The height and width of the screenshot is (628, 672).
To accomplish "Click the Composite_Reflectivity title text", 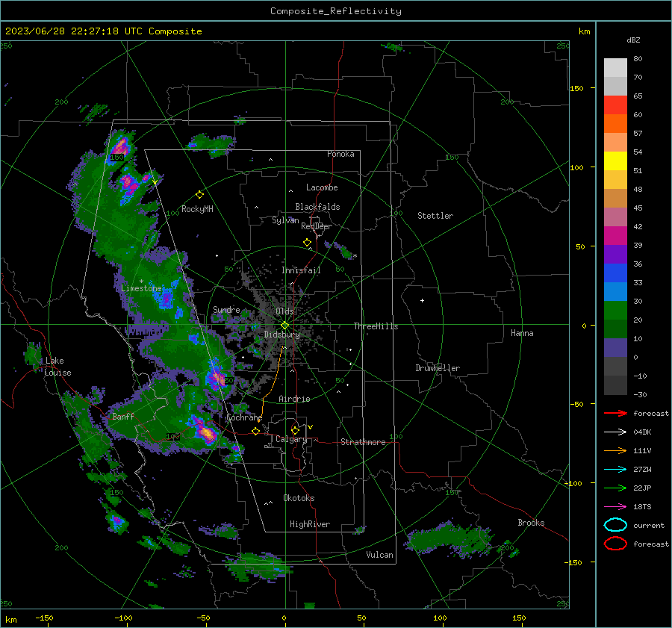I will (x=336, y=11).
